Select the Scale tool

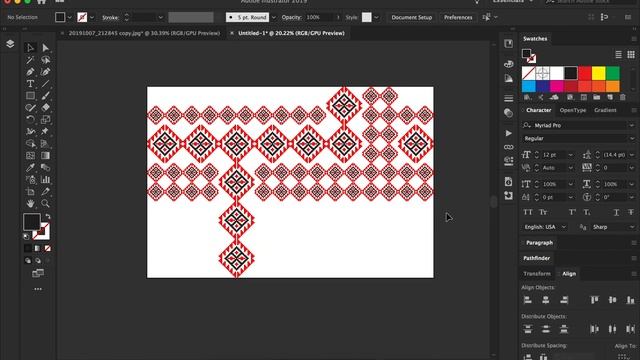(45, 120)
